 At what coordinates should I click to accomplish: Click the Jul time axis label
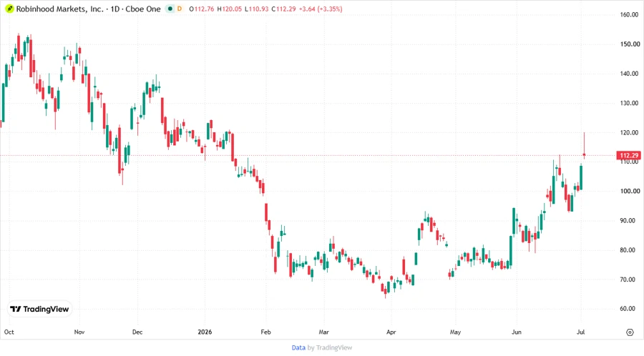click(581, 332)
